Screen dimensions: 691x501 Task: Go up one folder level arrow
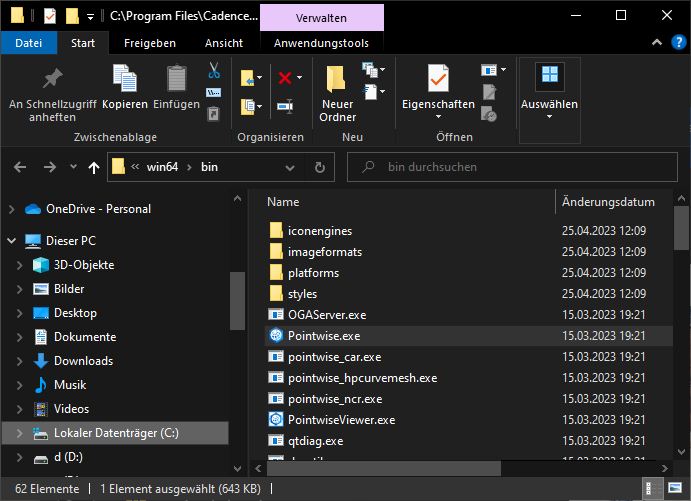(x=93, y=167)
